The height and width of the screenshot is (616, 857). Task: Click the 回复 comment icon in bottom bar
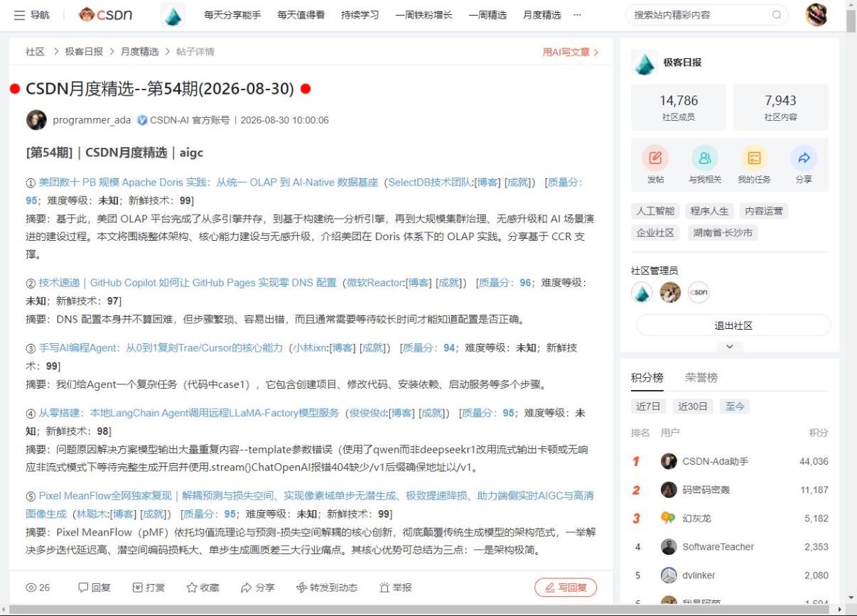click(x=83, y=588)
